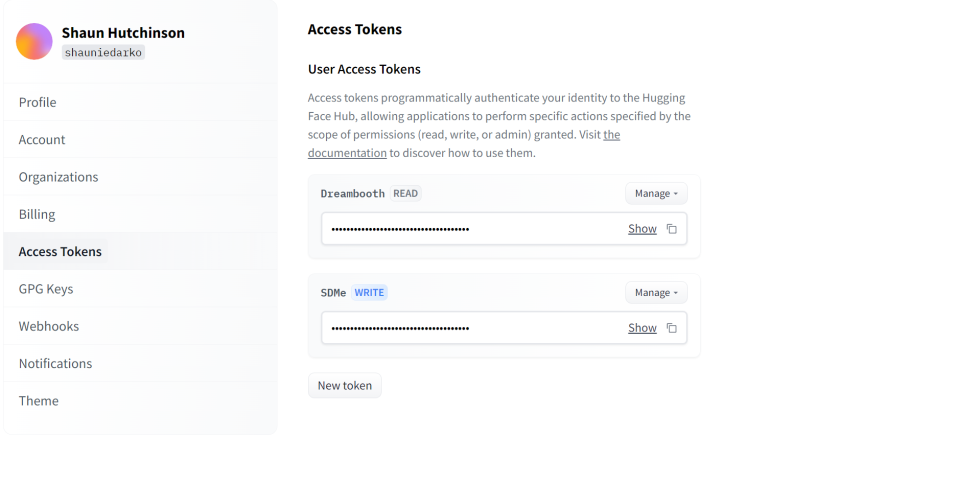Create a New token
This screenshot has width=980, height=480.
point(344,386)
